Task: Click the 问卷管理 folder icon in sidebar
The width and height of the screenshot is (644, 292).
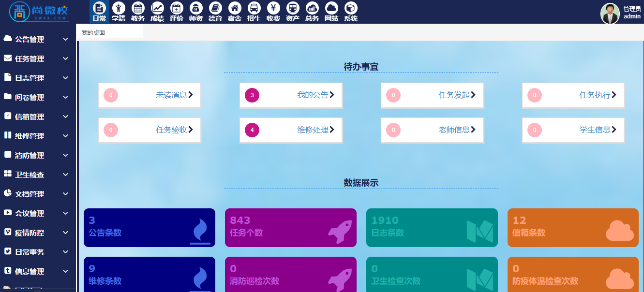Action: (x=8, y=97)
